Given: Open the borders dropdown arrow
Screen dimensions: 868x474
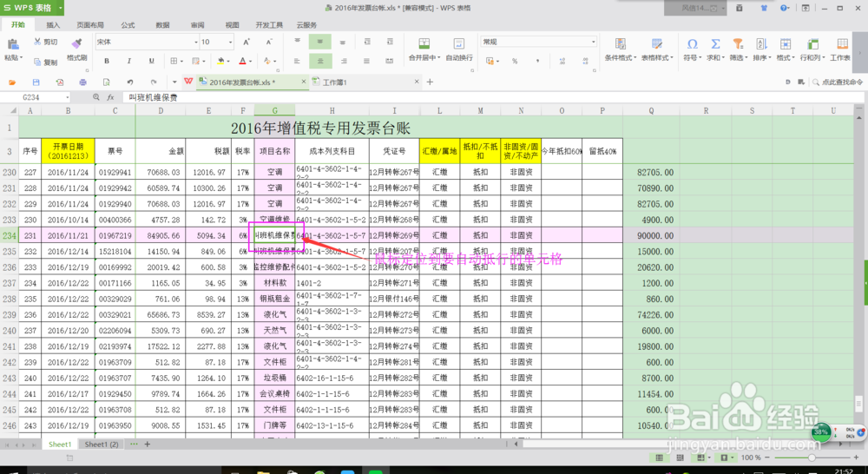Looking at the screenshot, I should click(181, 62).
